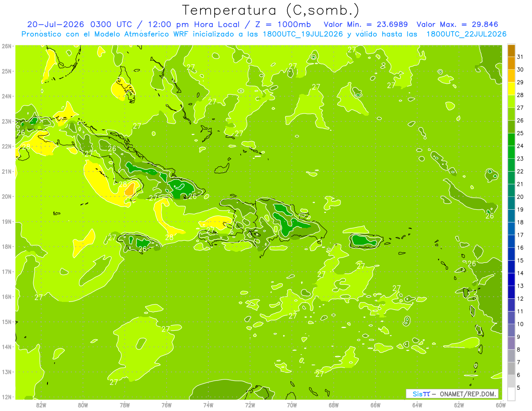Click the 14N latitude axis label
This screenshot has width=532, height=411.
[6, 347]
